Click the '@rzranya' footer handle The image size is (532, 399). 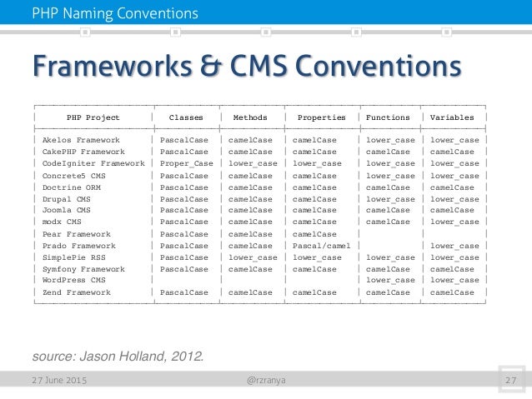(x=266, y=381)
